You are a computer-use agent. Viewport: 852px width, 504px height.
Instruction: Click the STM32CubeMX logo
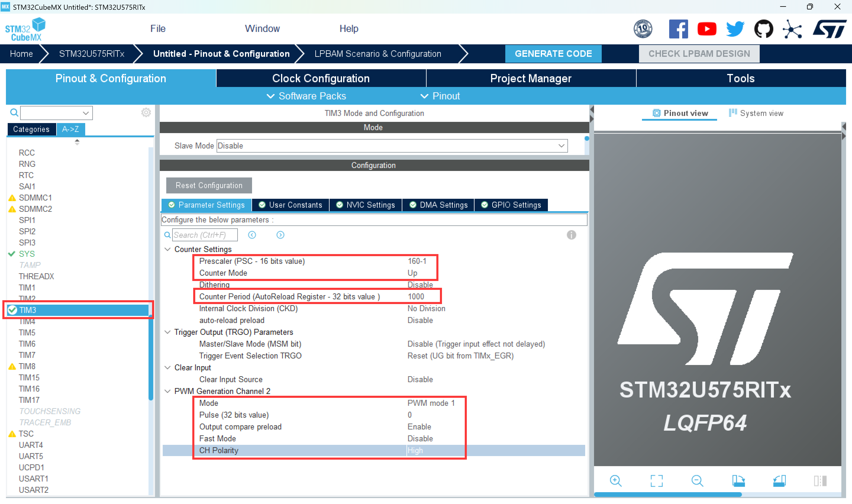(25, 29)
